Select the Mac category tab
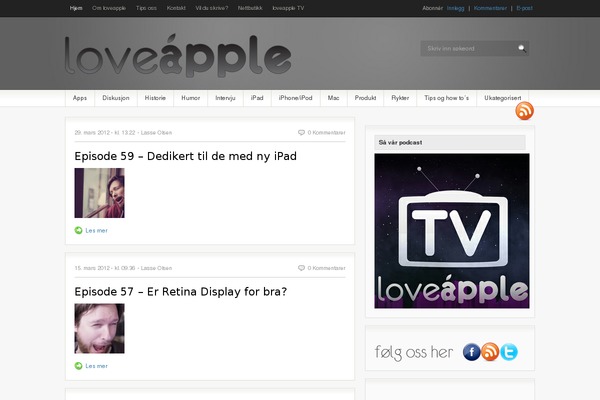The width and height of the screenshot is (600, 400). click(x=333, y=98)
